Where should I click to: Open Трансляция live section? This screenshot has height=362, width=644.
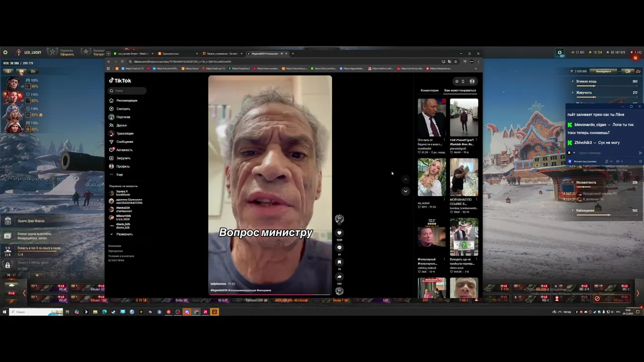(x=122, y=133)
